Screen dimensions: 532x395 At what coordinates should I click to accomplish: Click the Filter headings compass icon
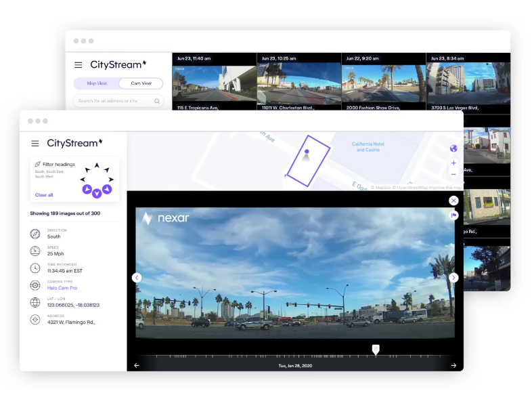[38, 164]
